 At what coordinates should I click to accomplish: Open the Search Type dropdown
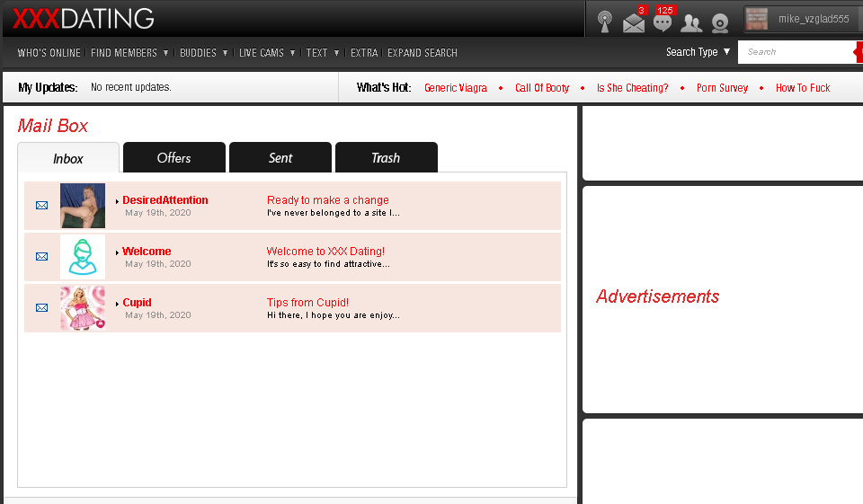point(698,52)
